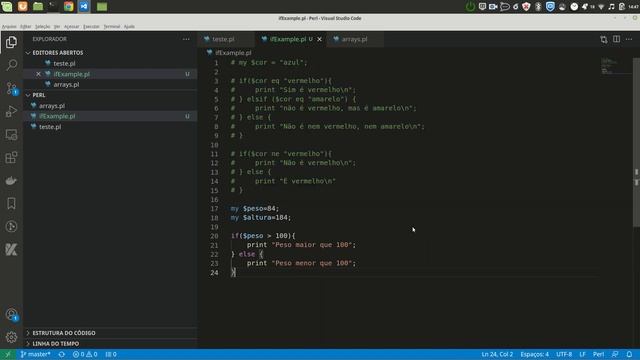640x360 pixels.
Task: Select language mode Perl in status bar
Action: pyautogui.click(x=598, y=354)
